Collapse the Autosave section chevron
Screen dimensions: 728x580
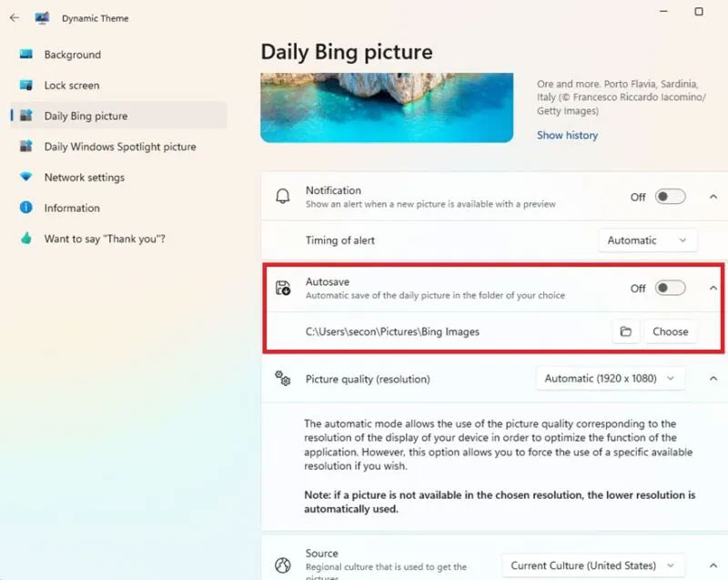(x=713, y=287)
